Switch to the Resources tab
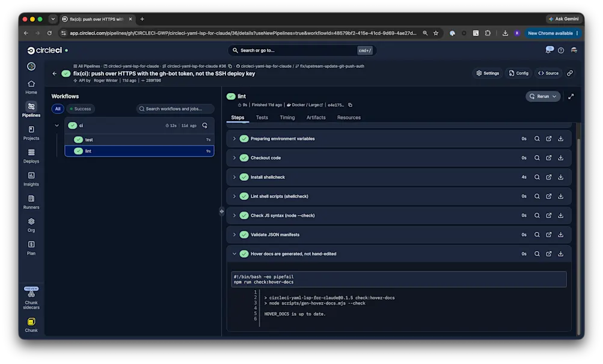This screenshot has height=364, width=603. 349,118
